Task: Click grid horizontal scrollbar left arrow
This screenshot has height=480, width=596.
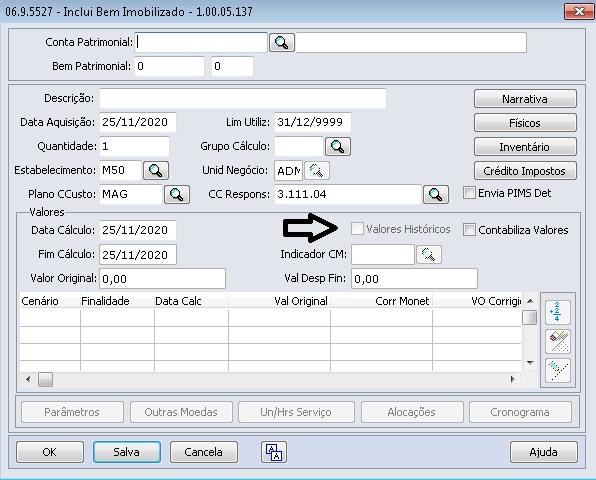Action: tap(28, 379)
